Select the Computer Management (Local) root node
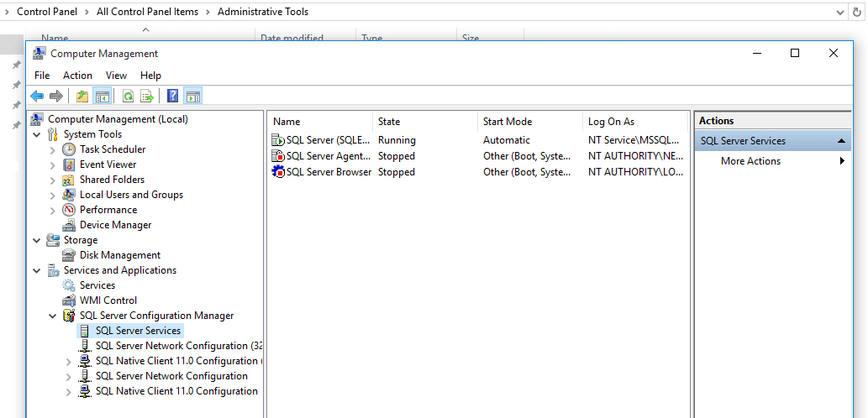Image resolution: width=868 pixels, height=418 pixels. (x=118, y=119)
